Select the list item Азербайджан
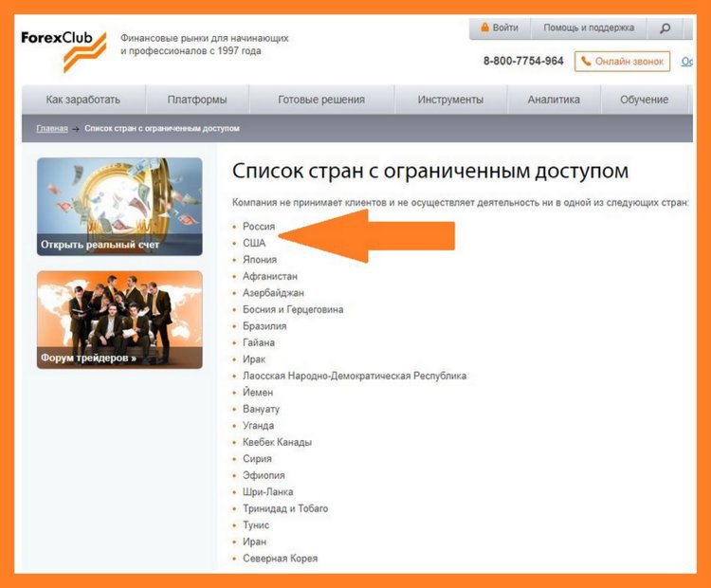This screenshot has height=588, width=711. click(x=273, y=293)
